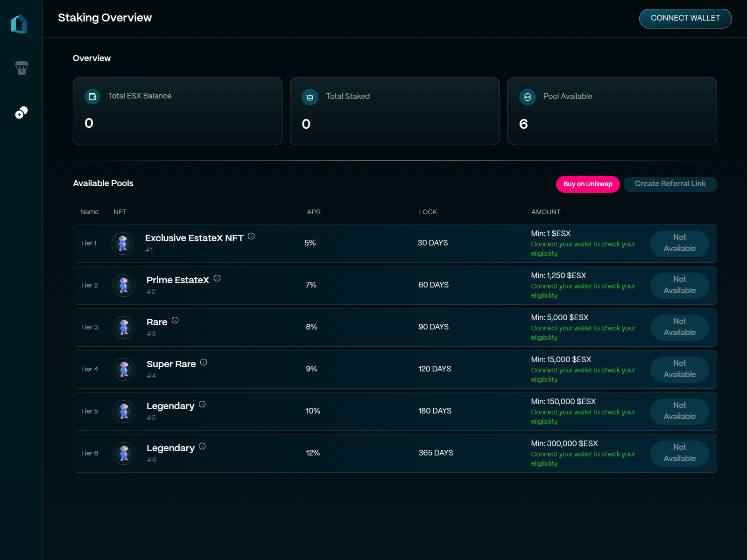This screenshot has height=560, width=747.
Task: Click the 365 DAYS lock value
Action: [436, 453]
